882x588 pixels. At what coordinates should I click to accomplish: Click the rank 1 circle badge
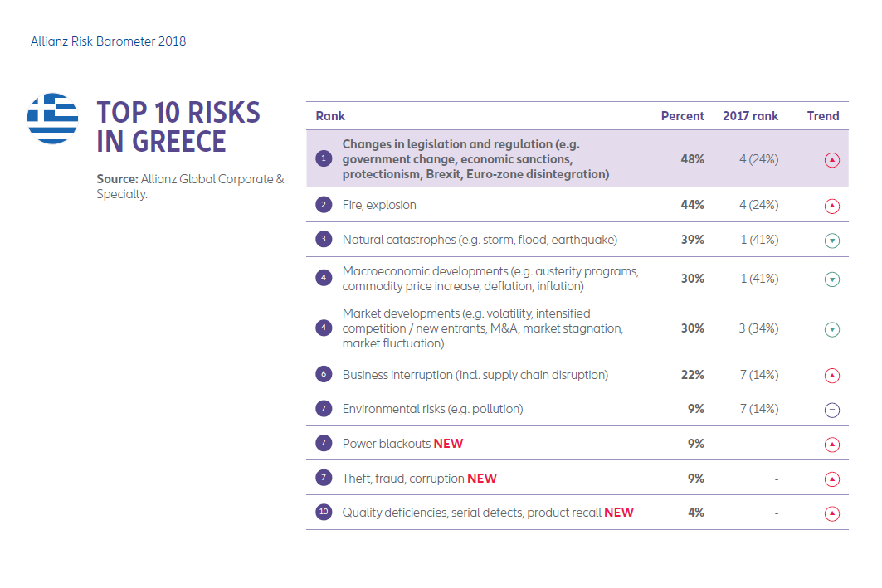click(324, 158)
